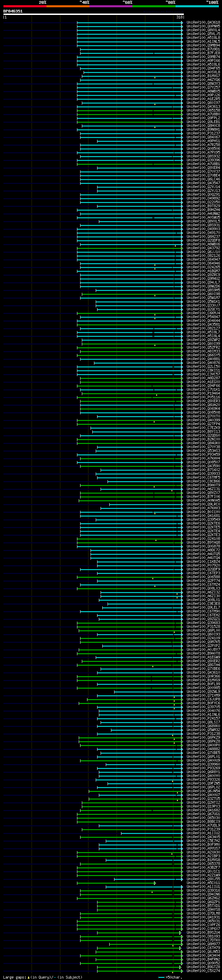Follow the UniRef100_B2NIX0 link
The height and width of the screenshot is (980, 222).
pyautogui.click(x=203, y=440)
